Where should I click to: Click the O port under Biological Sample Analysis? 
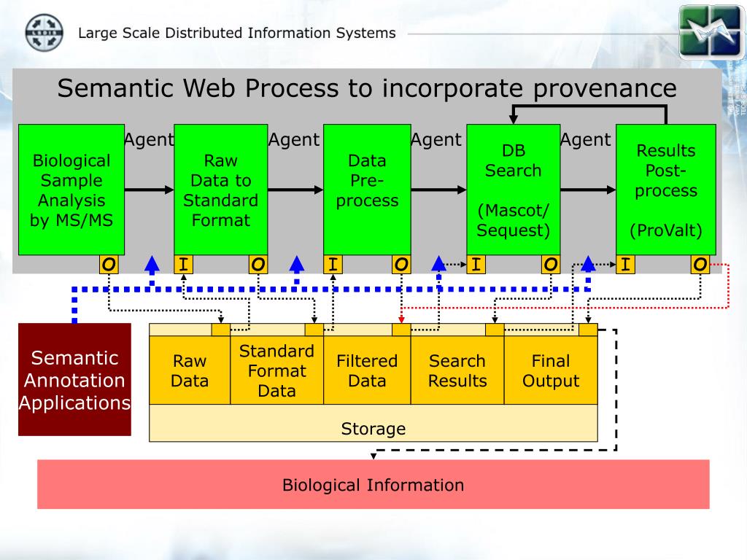click(x=109, y=264)
